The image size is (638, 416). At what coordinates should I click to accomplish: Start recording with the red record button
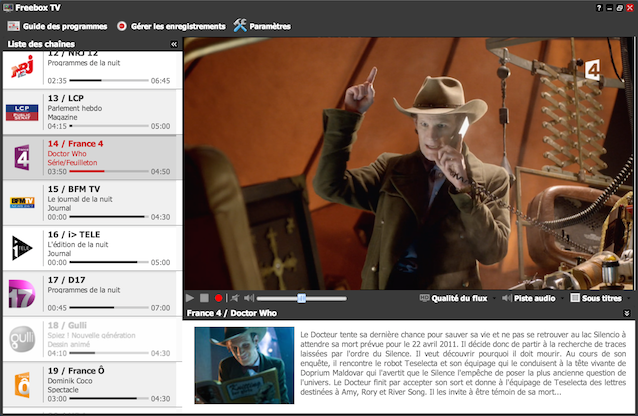click(218, 298)
